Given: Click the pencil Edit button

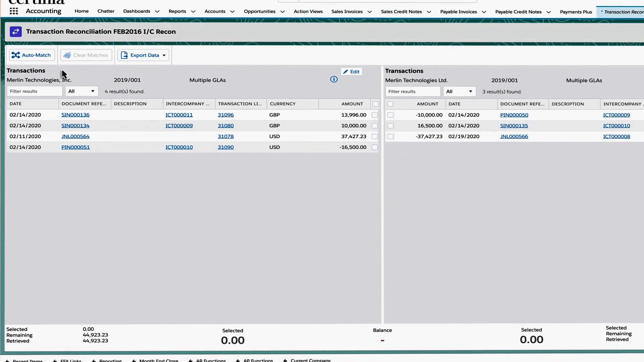Looking at the screenshot, I should coord(351,72).
